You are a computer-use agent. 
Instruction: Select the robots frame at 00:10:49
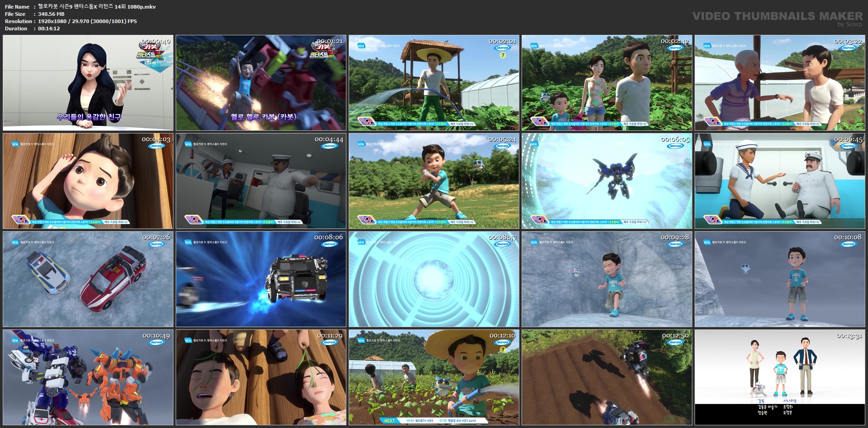[x=88, y=377]
